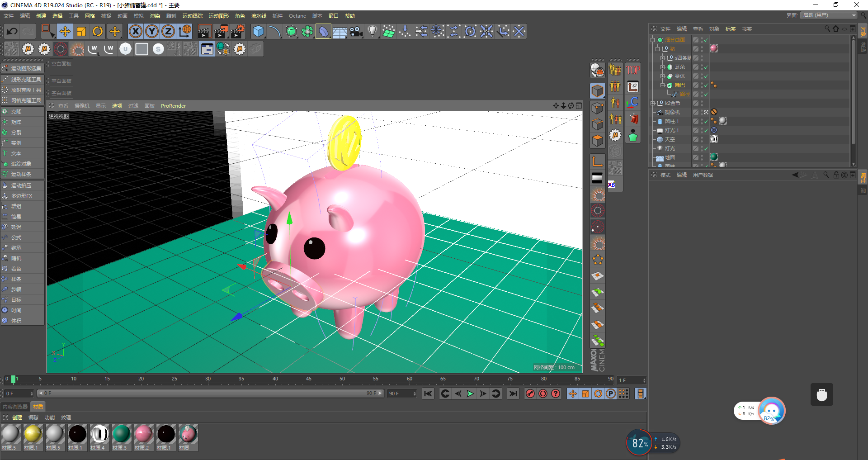This screenshot has width=868, height=460.
Task: Add a Cube primitive object
Action: coord(258,31)
